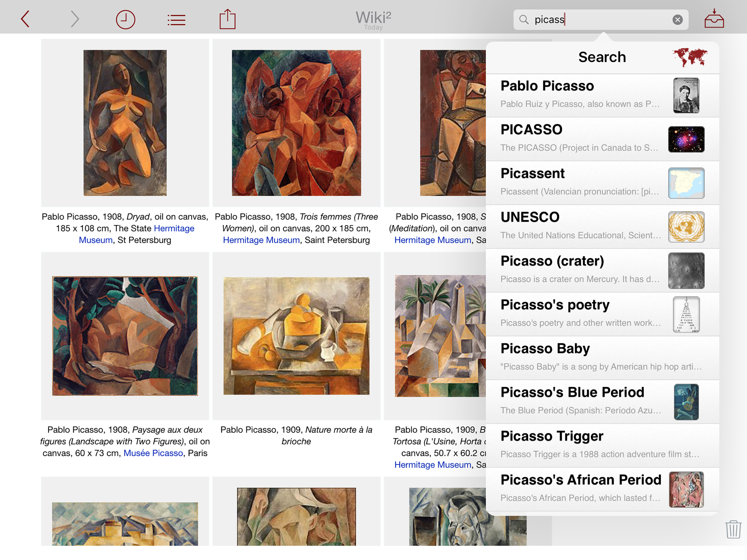Click the red world map language icon
The height and width of the screenshot is (560, 747).
point(689,57)
